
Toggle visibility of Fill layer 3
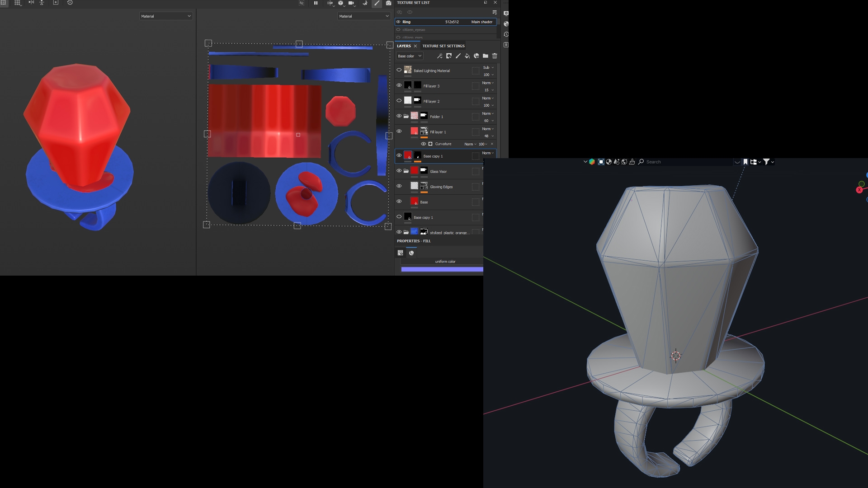(x=399, y=85)
